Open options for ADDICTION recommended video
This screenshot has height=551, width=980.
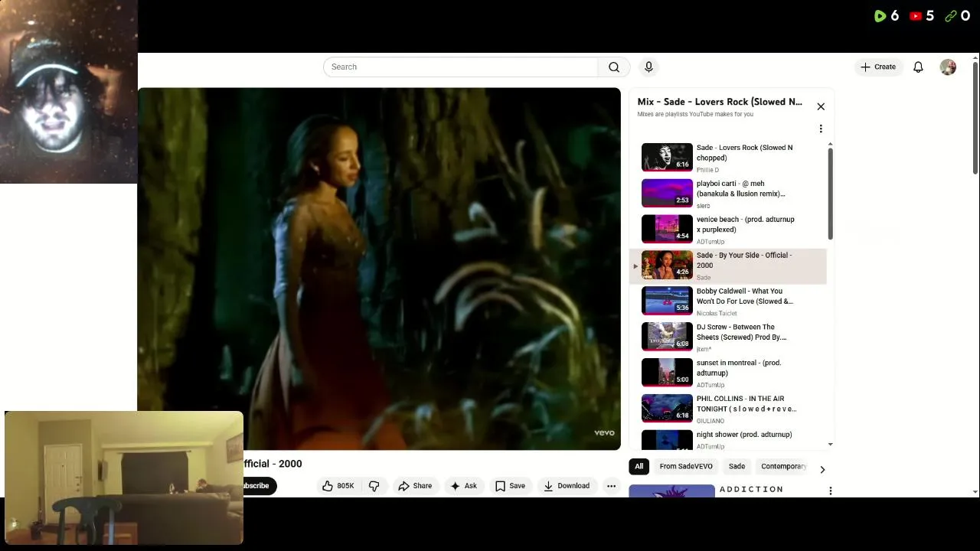(x=830, y=491)
